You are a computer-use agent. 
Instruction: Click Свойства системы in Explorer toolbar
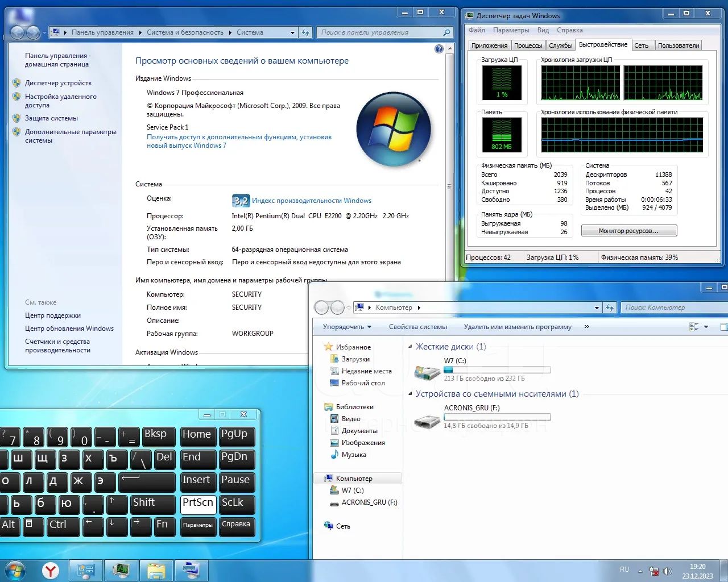pos(418,327)
